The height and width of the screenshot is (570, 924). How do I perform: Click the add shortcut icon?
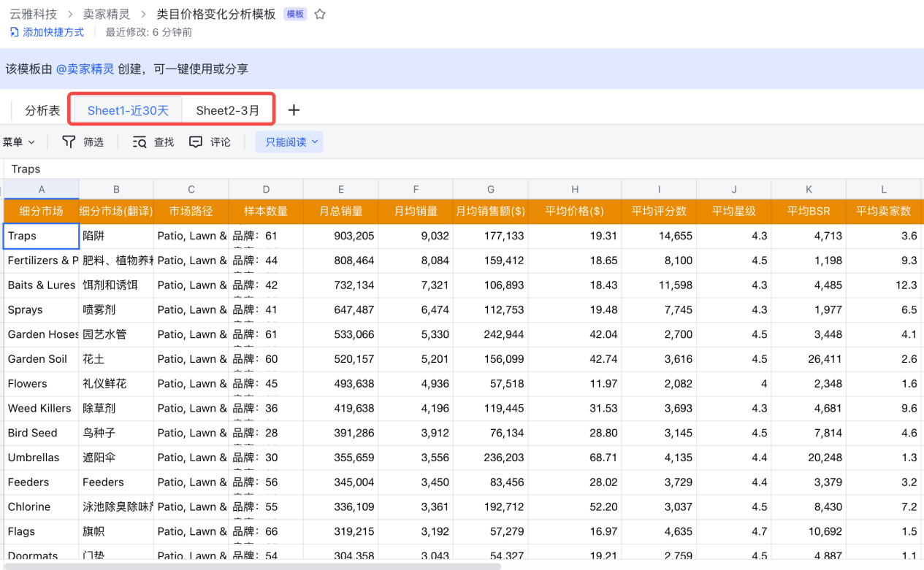coord(15,33)
